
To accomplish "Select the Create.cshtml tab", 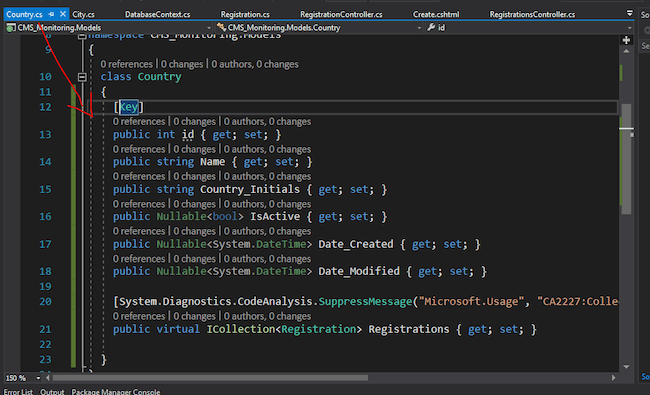I will click(x=436, y=15).
